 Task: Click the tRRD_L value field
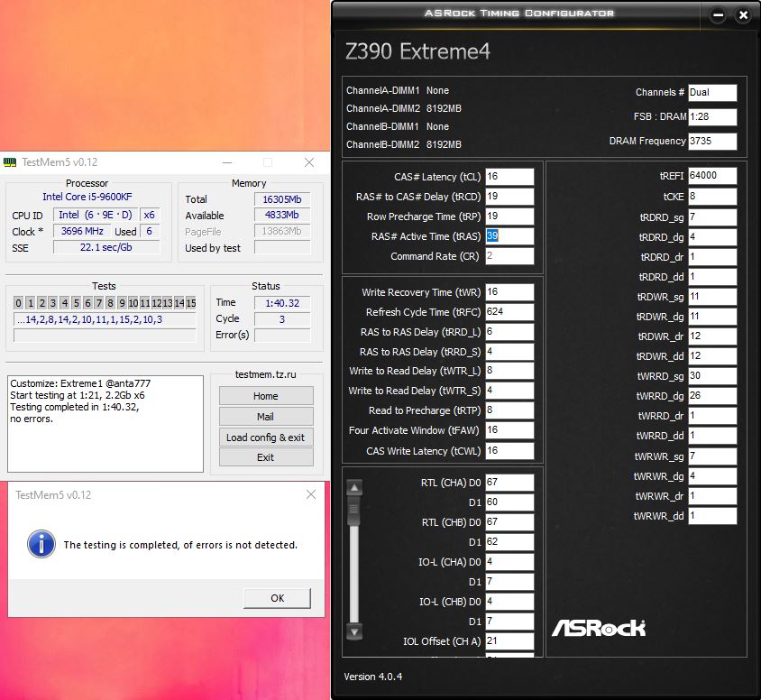coord(509,332)
